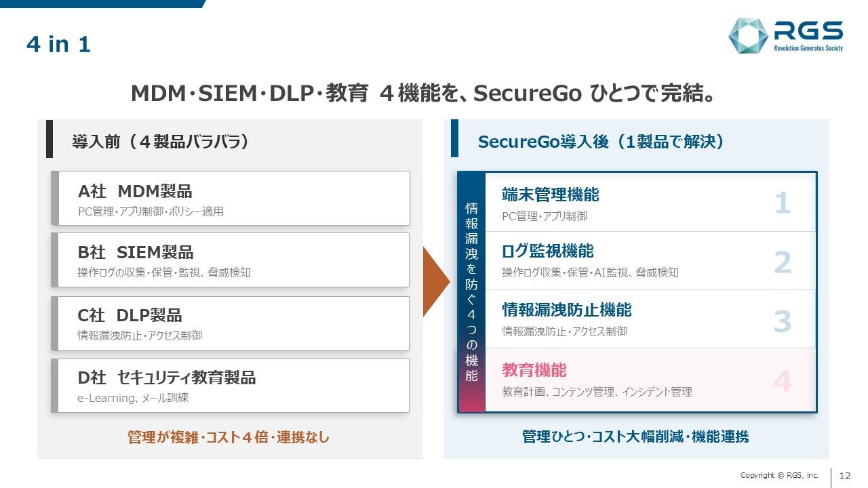Select the ログ監視機能 row
The width and height of the screenshot is (868, 488).
(x=650, y=261)
